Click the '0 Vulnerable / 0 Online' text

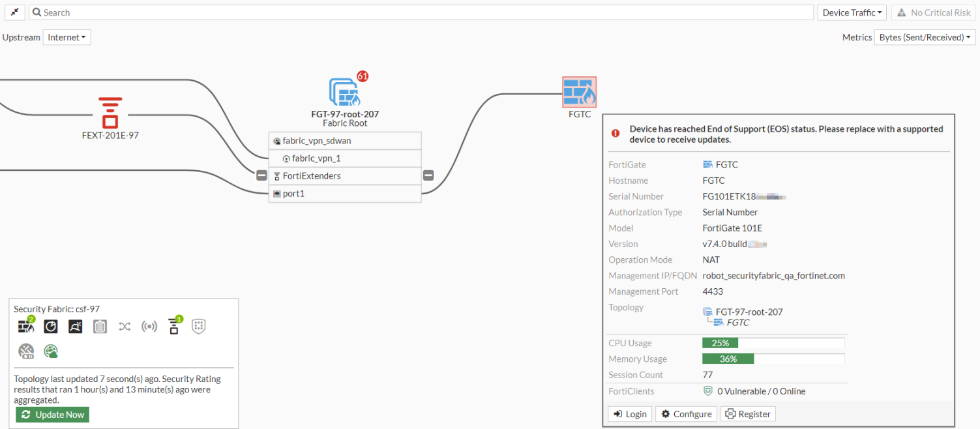point(762,391)
